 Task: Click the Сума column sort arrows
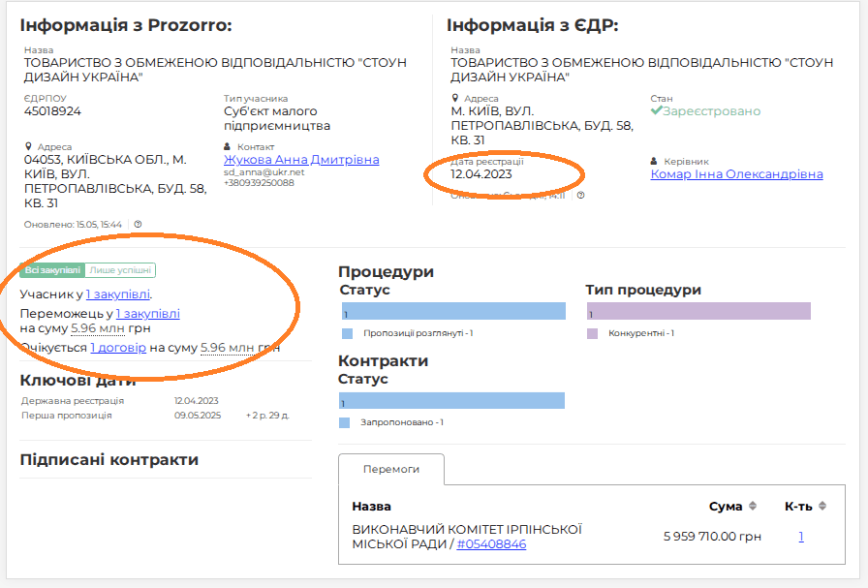click(753, 507)
